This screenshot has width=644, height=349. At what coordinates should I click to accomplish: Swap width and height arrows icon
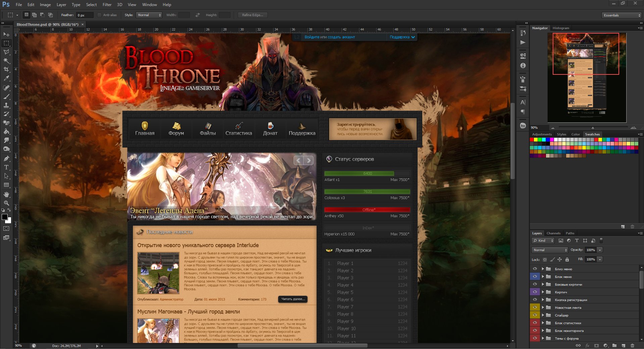click(198, 15)
